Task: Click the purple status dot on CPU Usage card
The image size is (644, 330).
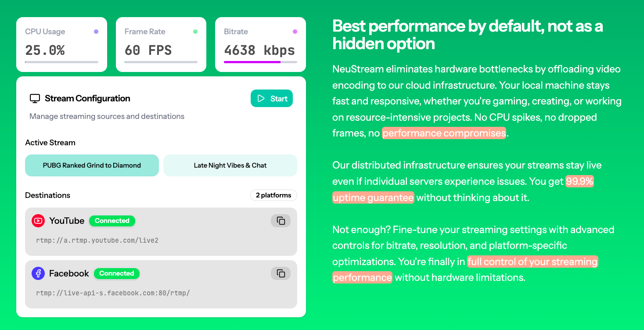Action: click(96, 31)
